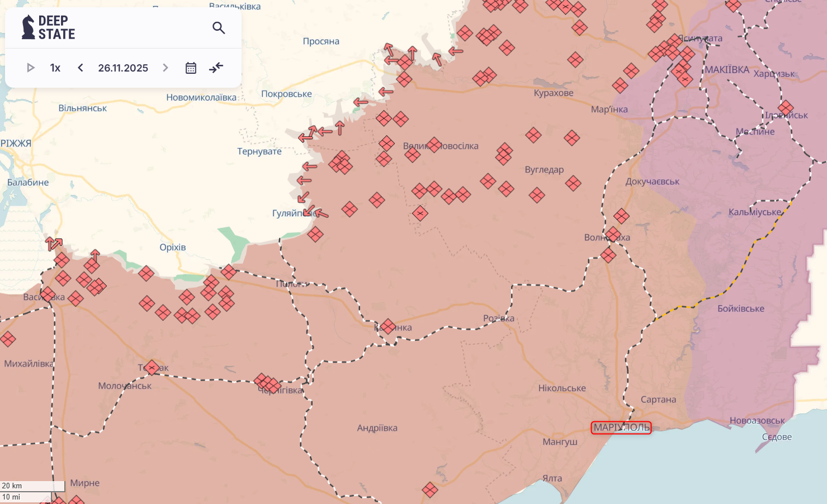
Task: Click the unit marker at Волноваха
Action: coord(613,235)
